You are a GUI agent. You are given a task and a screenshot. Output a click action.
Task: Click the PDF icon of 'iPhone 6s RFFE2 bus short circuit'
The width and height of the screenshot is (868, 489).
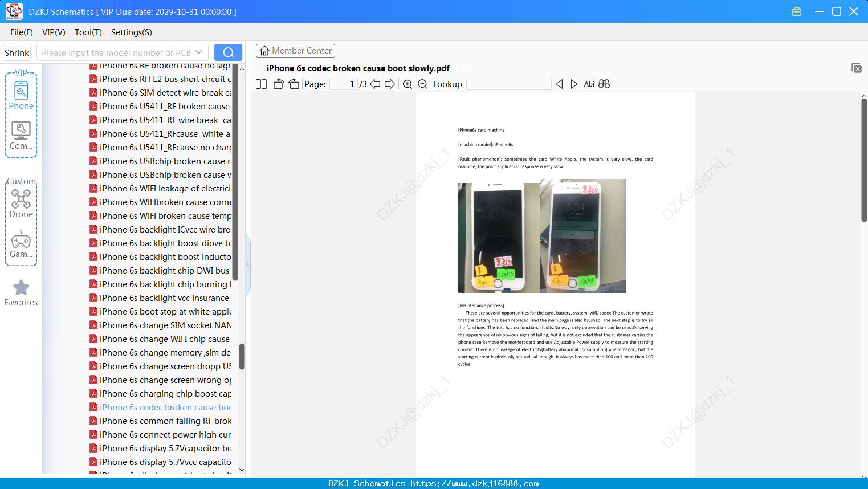click(x=93, y=79)
